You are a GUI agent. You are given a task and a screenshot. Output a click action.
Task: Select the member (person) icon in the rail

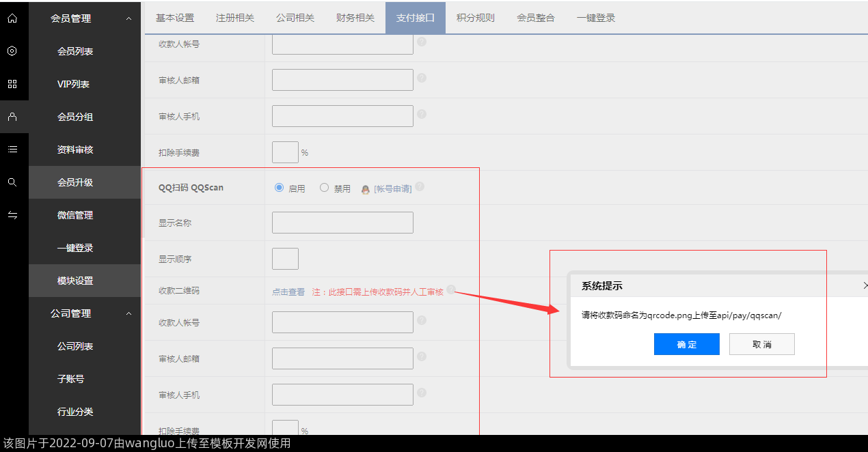(12, 117)
